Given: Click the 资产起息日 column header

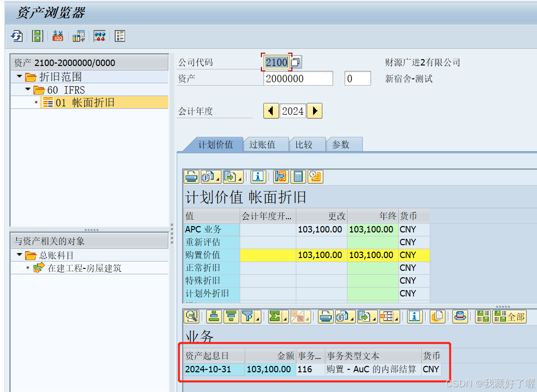Looking at the screenshot, I should (215, 356).
